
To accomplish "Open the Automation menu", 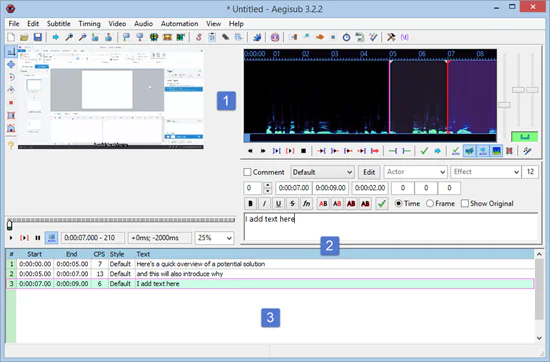I will (180, 24).
